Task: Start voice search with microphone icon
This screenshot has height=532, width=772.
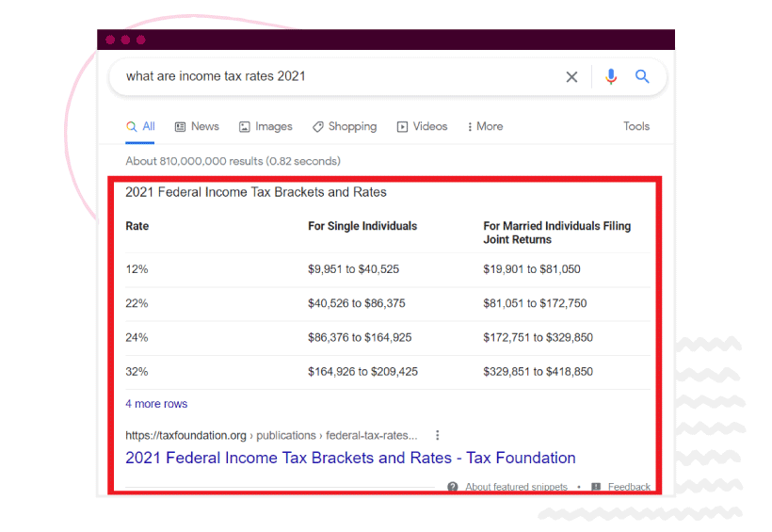Action: pyautogui.click(x=610, y=77)
